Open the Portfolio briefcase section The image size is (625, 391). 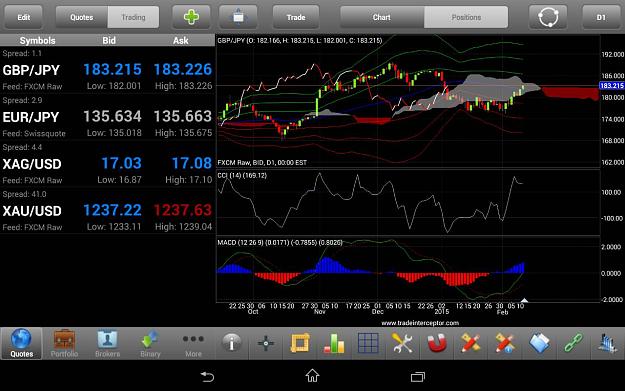pos(64,343)
